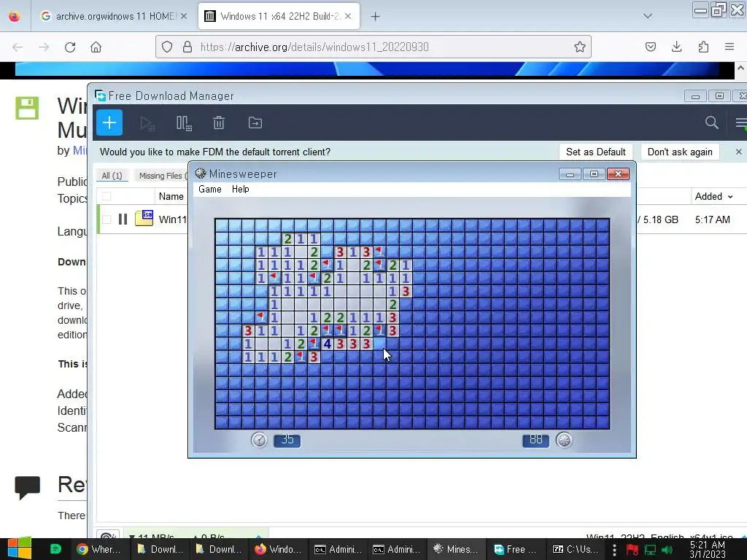Image resolution: width=747 pixels, height=560 pixels.
Task: Click the covered Minesweeper cell under cursor
Action: [379, 344]
